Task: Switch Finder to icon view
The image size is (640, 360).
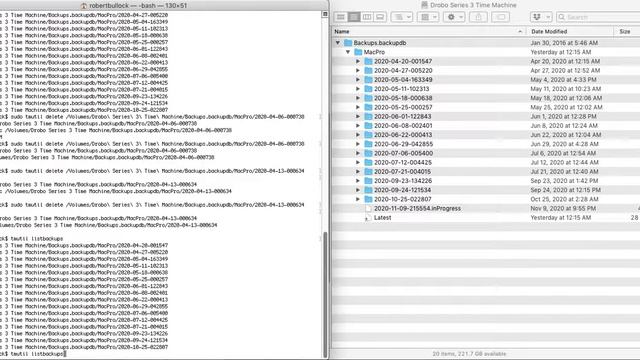Action: point(340,17)
